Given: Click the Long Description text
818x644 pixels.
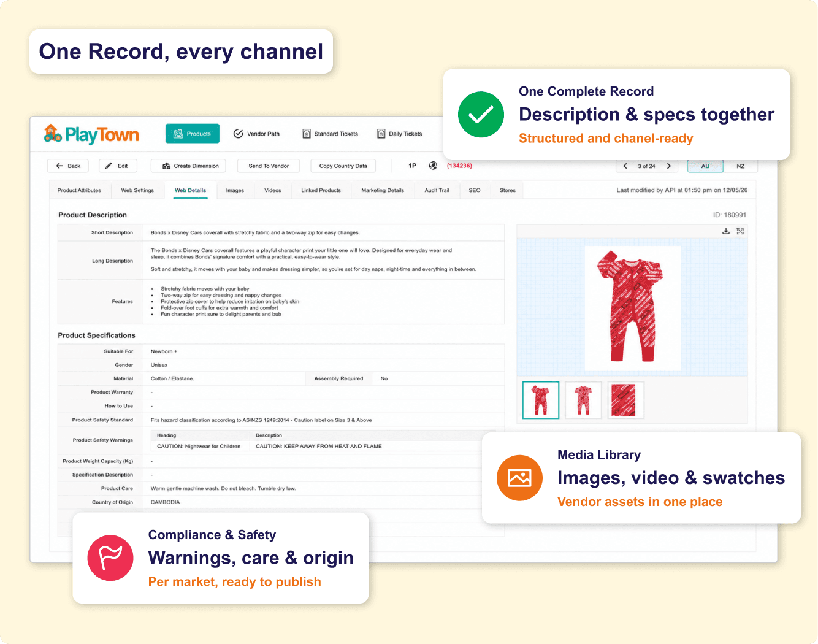Looking at the screenshot, I should [313, 260].
